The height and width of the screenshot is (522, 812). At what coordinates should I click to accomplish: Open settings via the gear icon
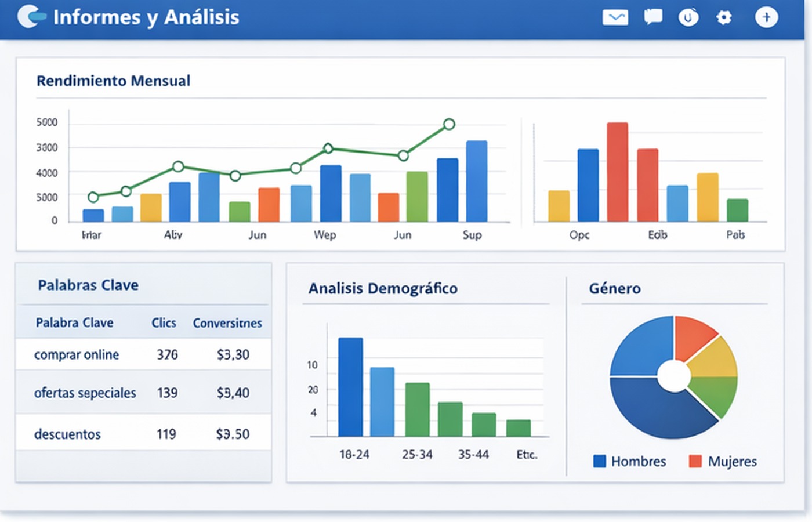[x=723, y=17]
